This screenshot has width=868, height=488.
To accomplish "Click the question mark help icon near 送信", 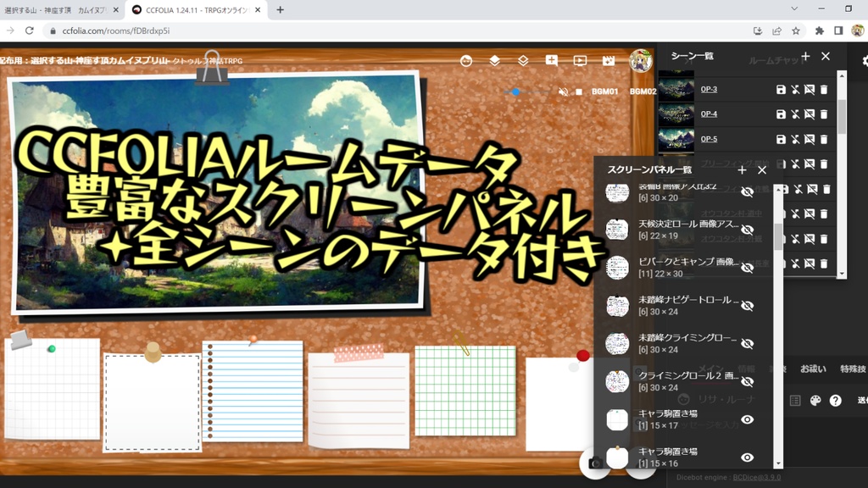I will [x=835, y=401].
